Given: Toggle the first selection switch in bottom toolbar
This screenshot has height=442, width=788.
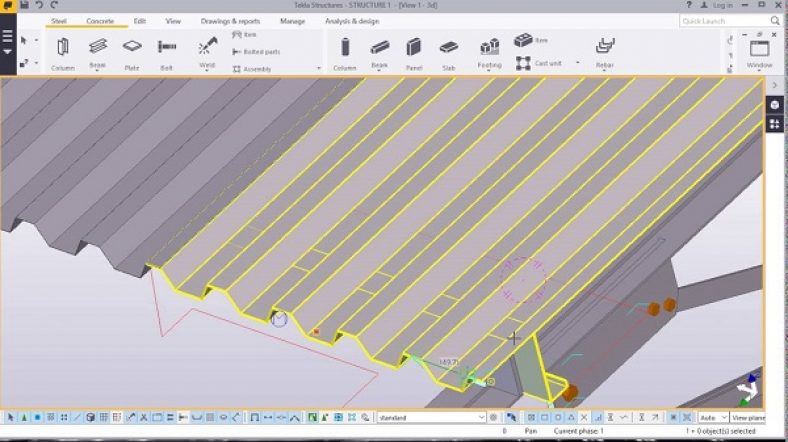Looking at the screenshot, I should click(11, 417).
